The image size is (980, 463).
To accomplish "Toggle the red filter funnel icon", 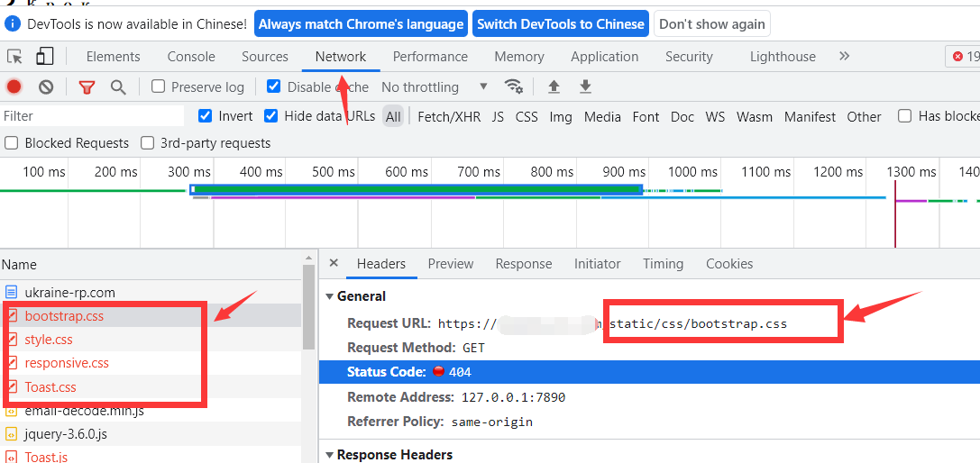I will point(87,87).
